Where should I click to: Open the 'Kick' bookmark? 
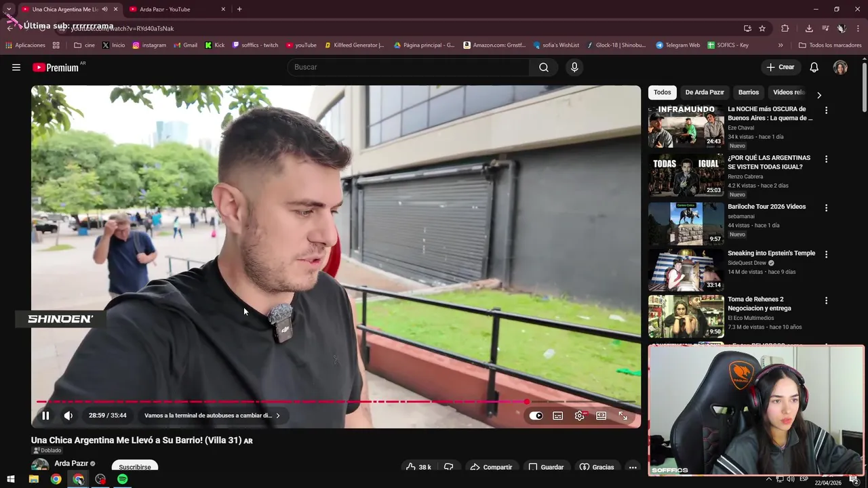214,45
